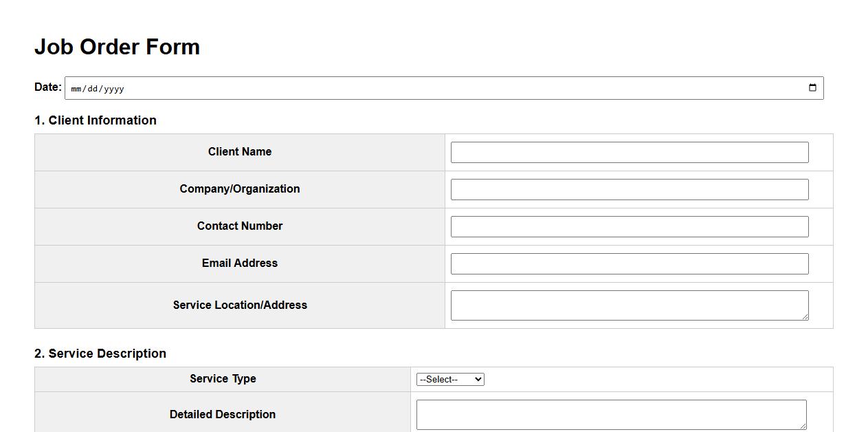Screen dimensions: 868x432
Task: Click the Service Location/Address textarea
Action: [629, 305]
